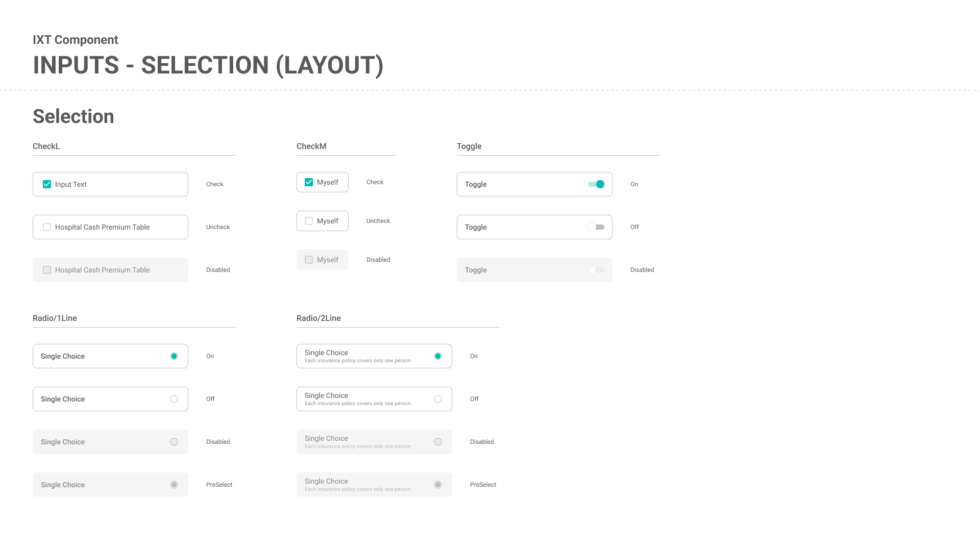Turn on the Off-state toggle switch
The height and width of the screenshot is (551, 980).
pyautogui.click(x=596, y=227)
